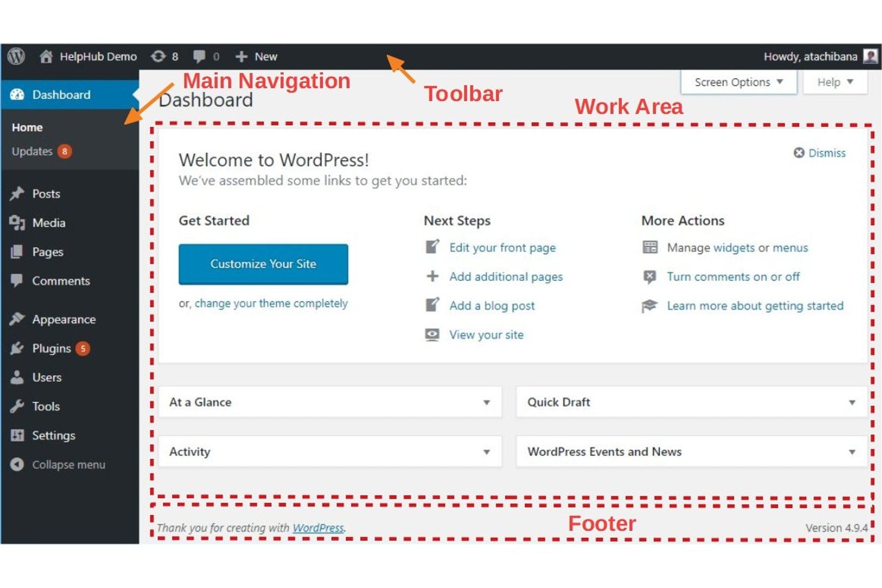
Task: Click the Dashboard label in the sidebar
Action: point(61,95)
